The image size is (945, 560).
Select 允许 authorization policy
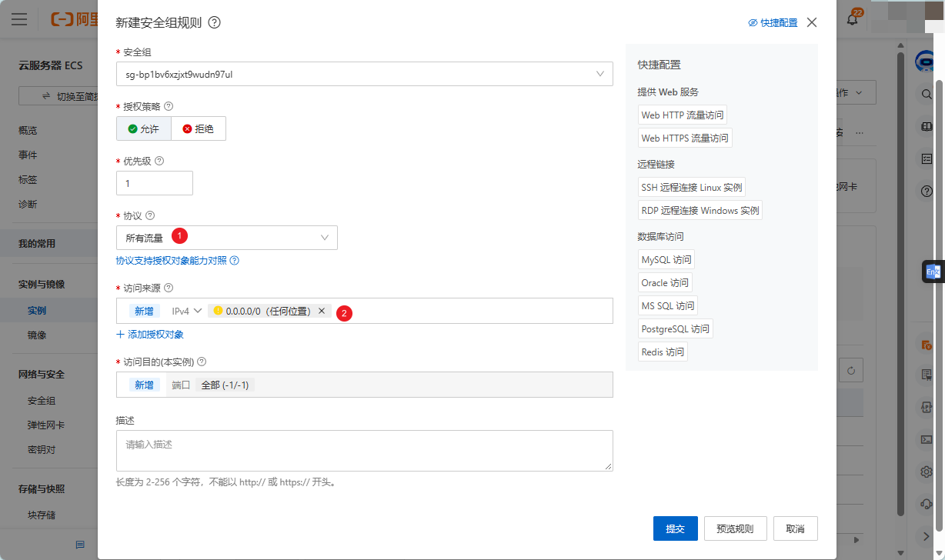144,128
